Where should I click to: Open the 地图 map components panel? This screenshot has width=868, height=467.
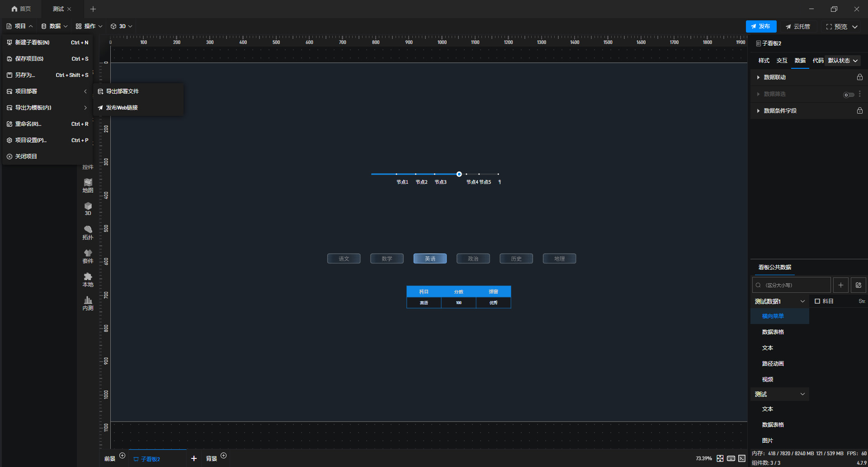tap(88, 186)
